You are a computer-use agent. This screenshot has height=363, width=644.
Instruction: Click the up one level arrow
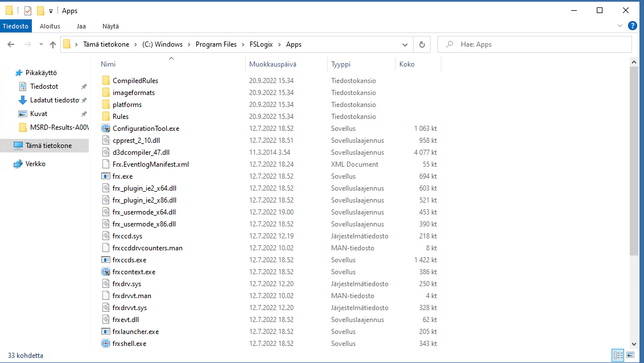point(53,44)
